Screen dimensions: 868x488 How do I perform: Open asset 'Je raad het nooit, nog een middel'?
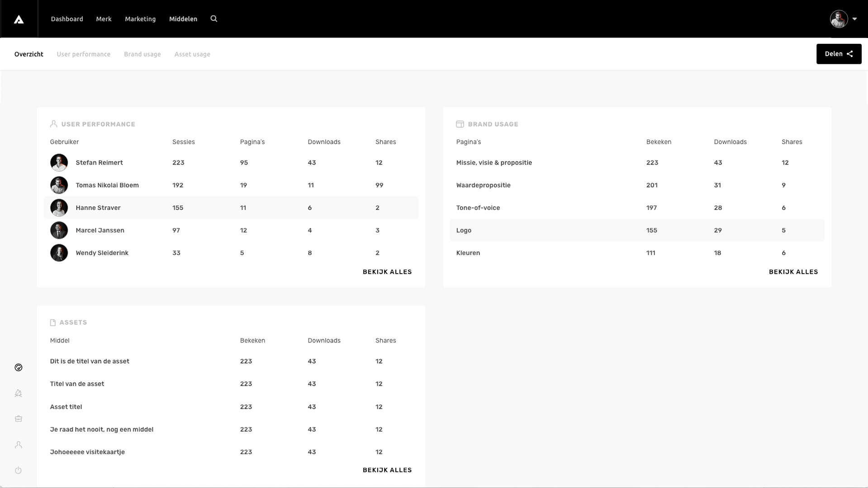[x=102, y=429]
